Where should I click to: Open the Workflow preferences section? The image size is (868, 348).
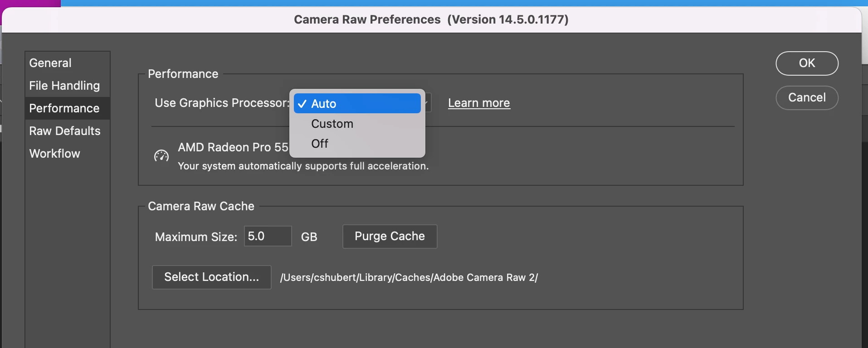coord(55,154)
